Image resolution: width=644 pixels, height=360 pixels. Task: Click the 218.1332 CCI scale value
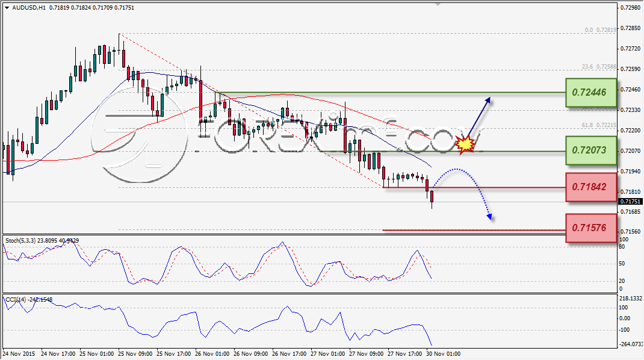(x=630, y=299)
